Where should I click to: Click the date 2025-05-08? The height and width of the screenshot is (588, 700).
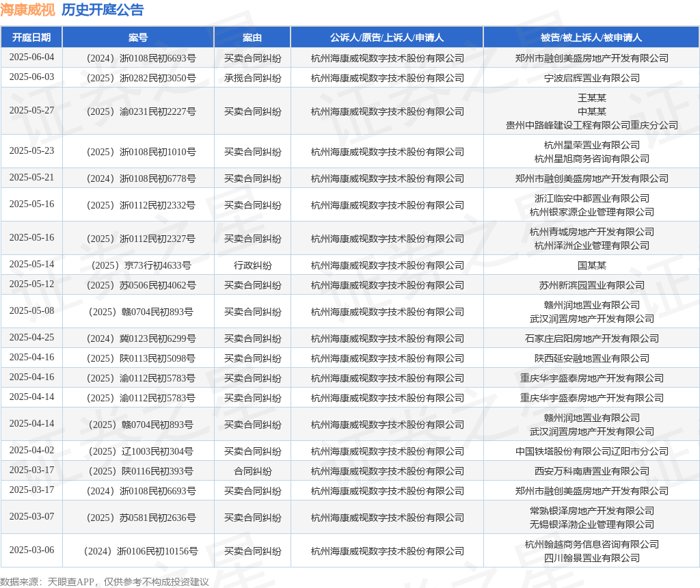click(x=31, y=310)
